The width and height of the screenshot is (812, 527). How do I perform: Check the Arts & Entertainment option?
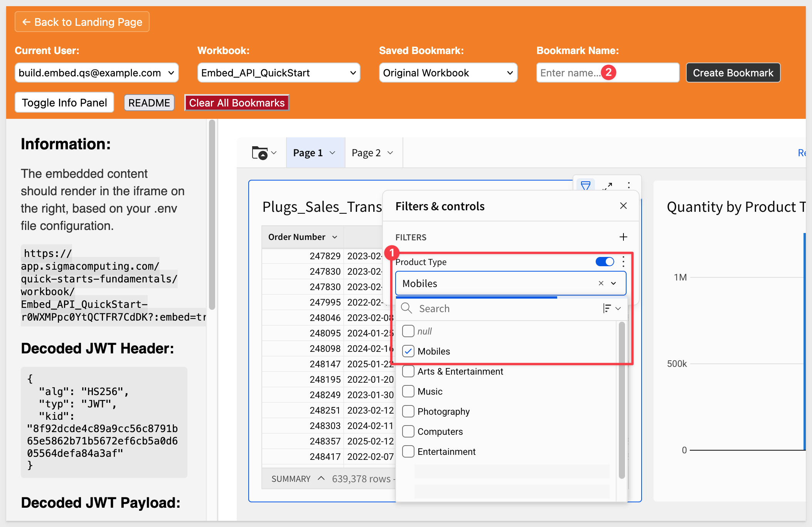(408, 371)
